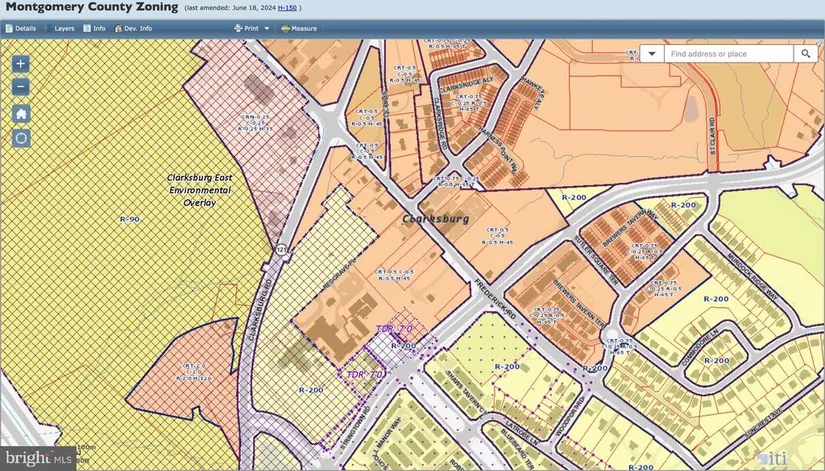
Task: Zoom out with the minus button
Action: [21, 87]
